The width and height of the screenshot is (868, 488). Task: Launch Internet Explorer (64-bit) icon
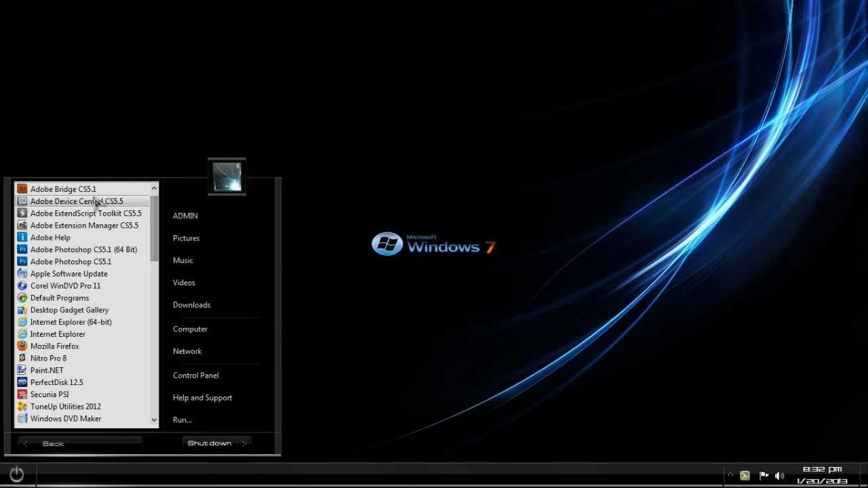[22, 322]
